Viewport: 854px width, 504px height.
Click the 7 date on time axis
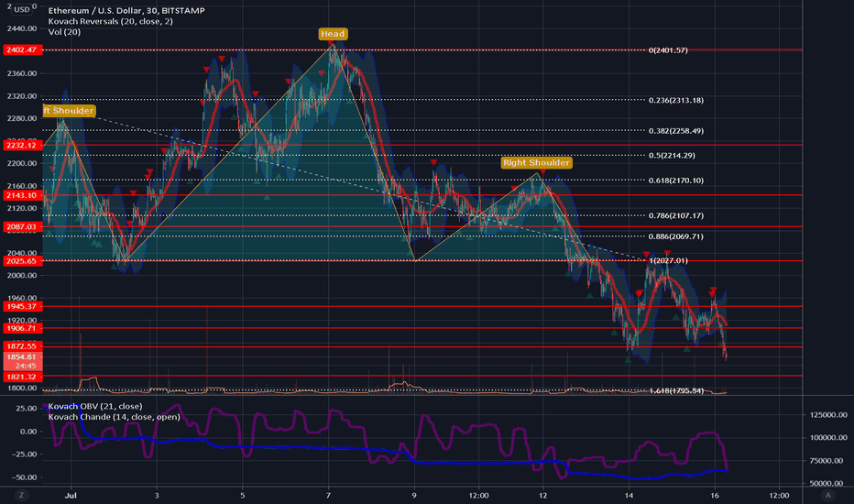328,495
